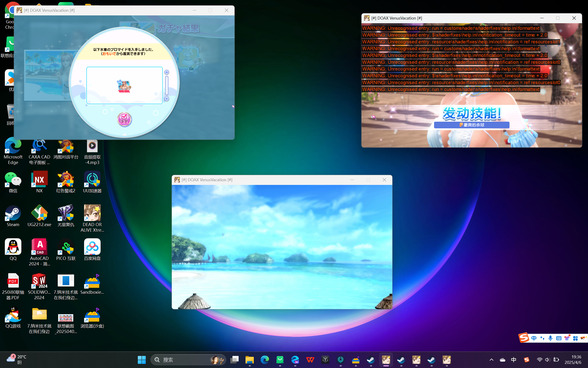Image resolution: width=588 pixels, height=368 pixels.
Task: Toggle the taskbar 中 input language indicator
Action: point(514,360)
